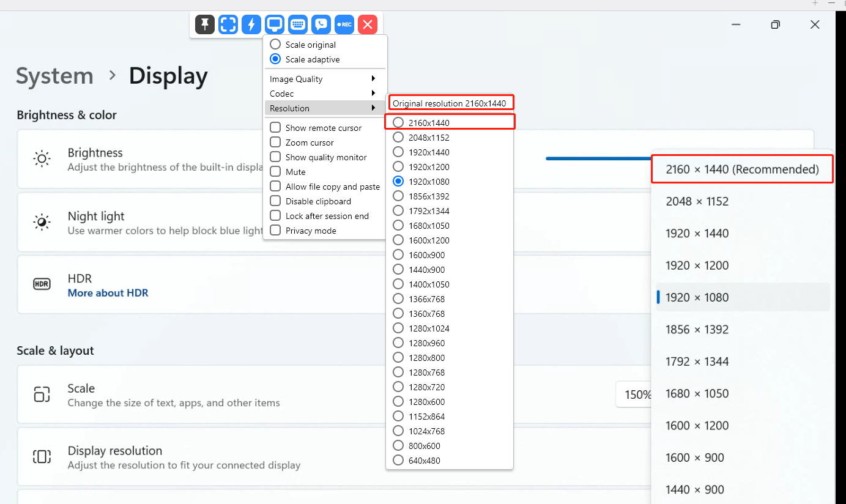The width and height of the screenshot is (846, 504).
Task: Open display settings via the monitor icon
Action: [x=274, y=24]
